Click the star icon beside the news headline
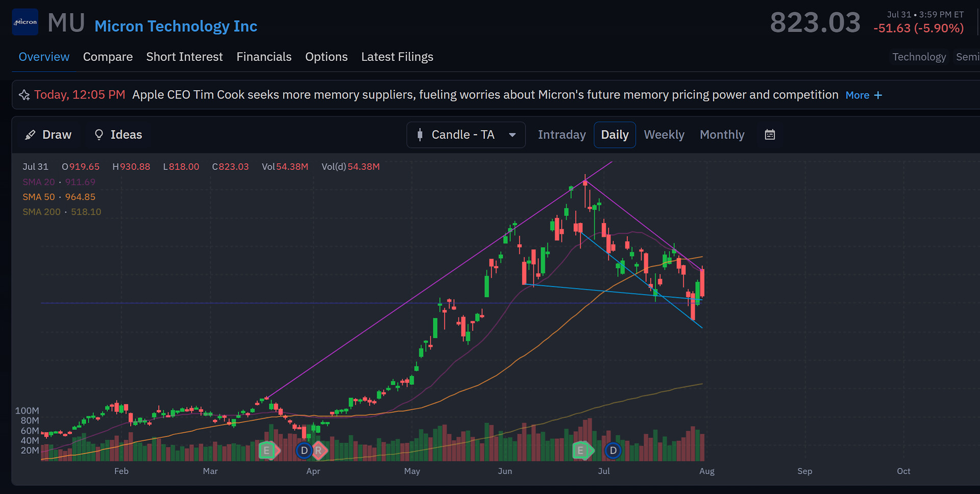980x494 pixels. coord(24,95)
